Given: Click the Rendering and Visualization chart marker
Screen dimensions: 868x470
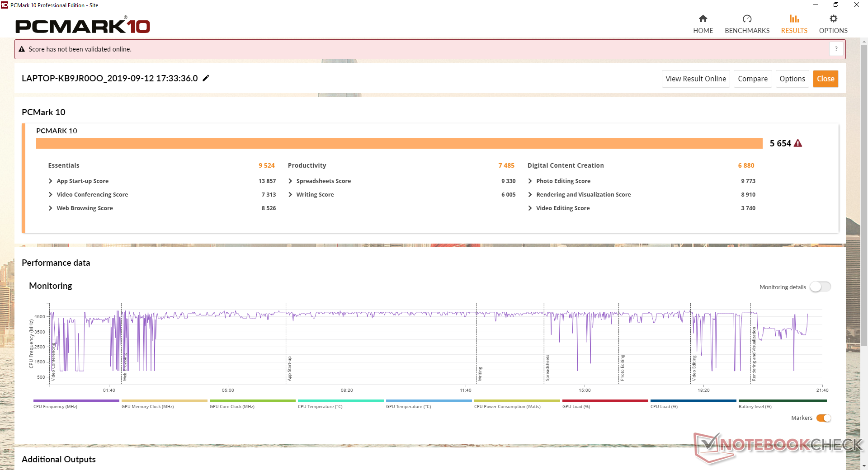Looking at the screenshot, I should click(x=754, y=354).
